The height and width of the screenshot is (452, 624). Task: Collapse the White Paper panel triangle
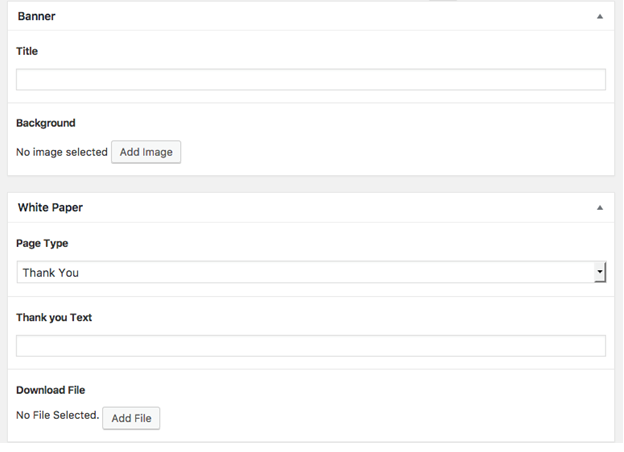[x=600, y=208]
